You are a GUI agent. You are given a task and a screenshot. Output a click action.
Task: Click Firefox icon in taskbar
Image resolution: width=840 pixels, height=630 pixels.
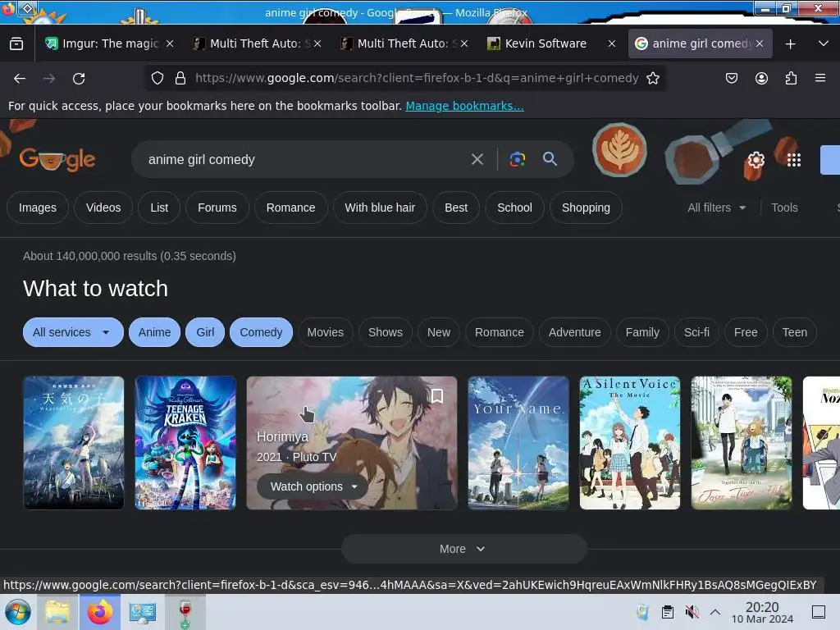(100, 612)
